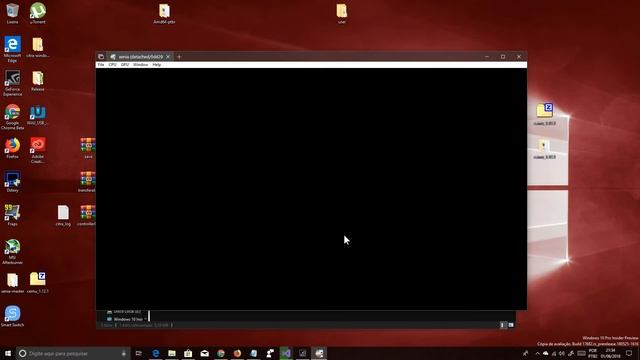Viewport: 640px width, 360px height.
Task: Open Firefox from the taskbar
Action: 237,353
